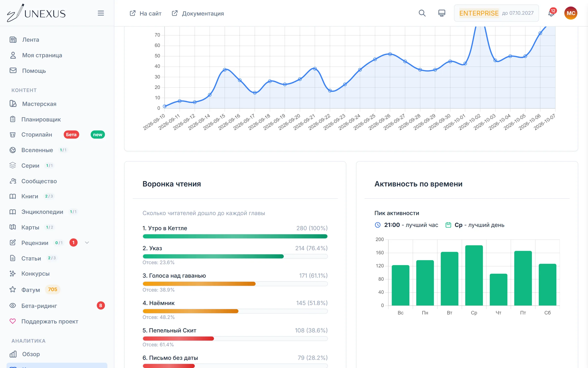The image size is (588, 368).
Task: Click the value '214 (76.4%)'
Action: (311, 248)
